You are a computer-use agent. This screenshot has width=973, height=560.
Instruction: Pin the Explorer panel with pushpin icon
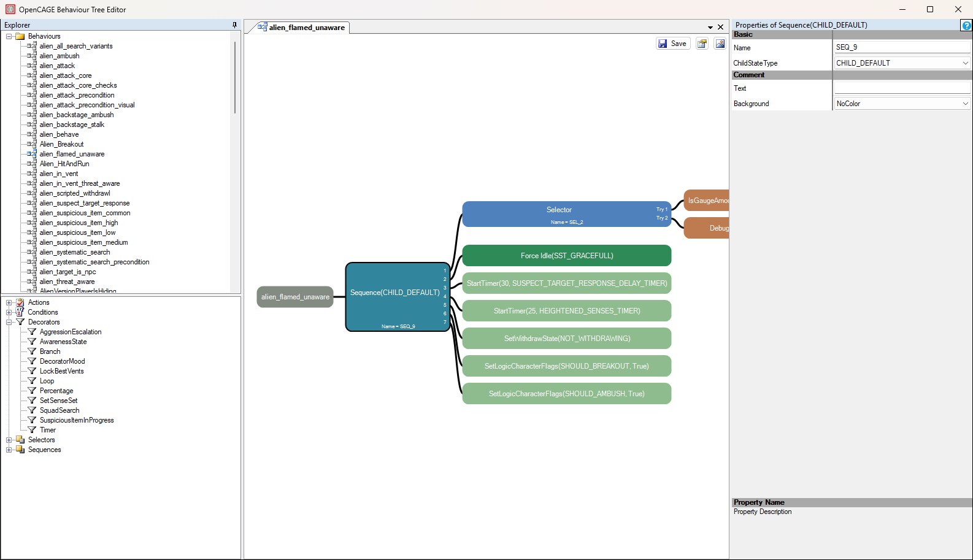pyautogui.click(x=234, y=25)
